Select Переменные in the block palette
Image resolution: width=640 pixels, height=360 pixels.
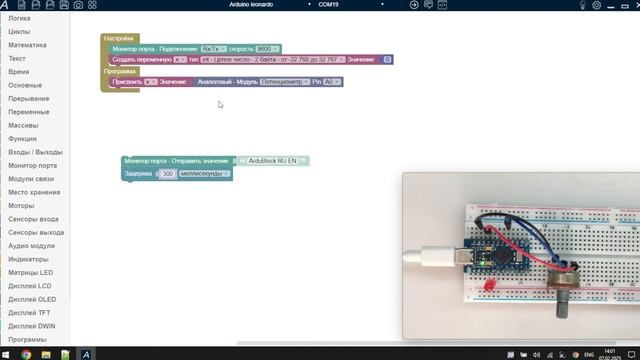(29, 112)
